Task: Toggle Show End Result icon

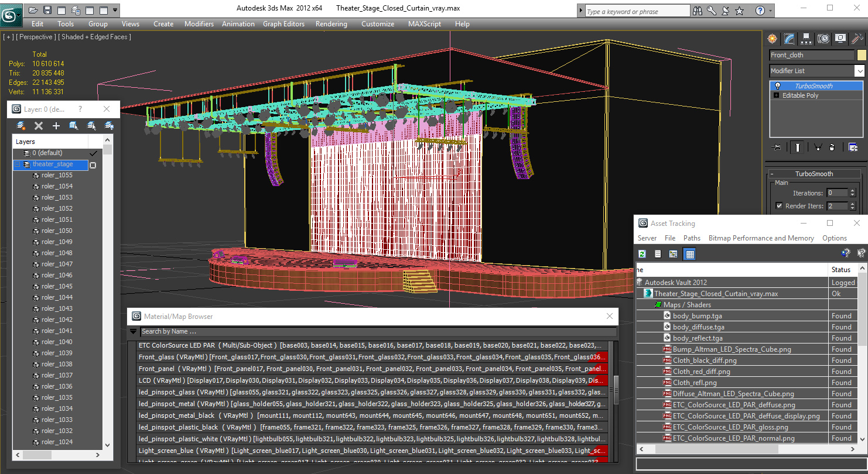Action: (797, 147)
